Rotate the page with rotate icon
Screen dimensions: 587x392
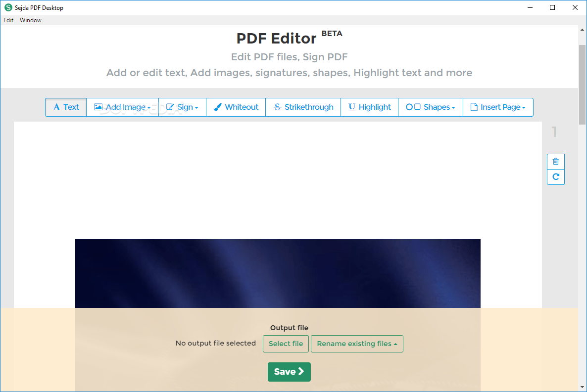[555, 177]
